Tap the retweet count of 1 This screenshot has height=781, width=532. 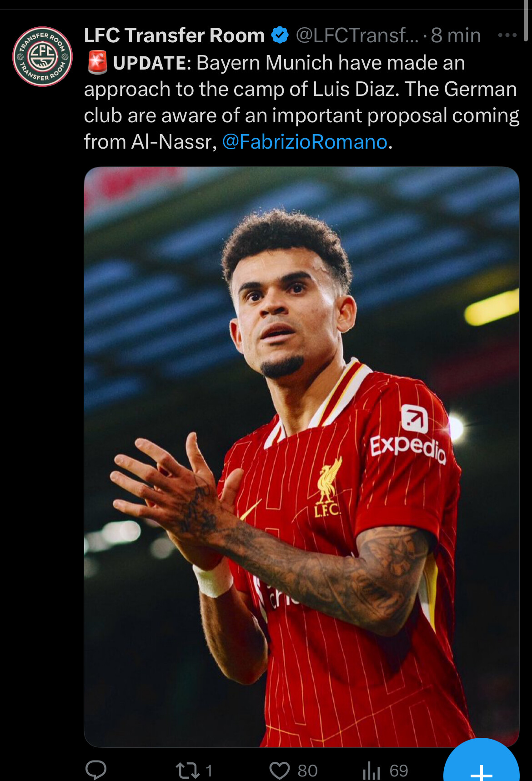tap(209, 771)
